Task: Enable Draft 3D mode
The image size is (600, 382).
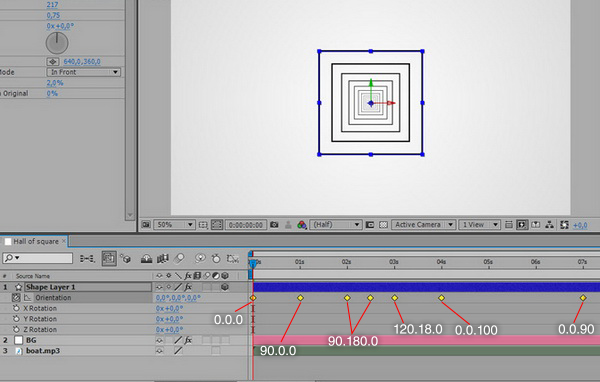Action: tap(126, 259)
